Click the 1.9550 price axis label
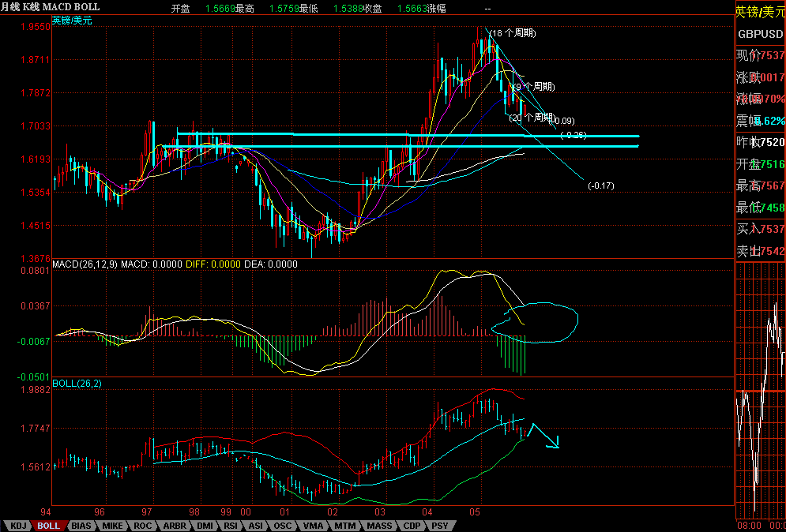Image resolution: width=786 pixels, height=532 pixels. 36,26
